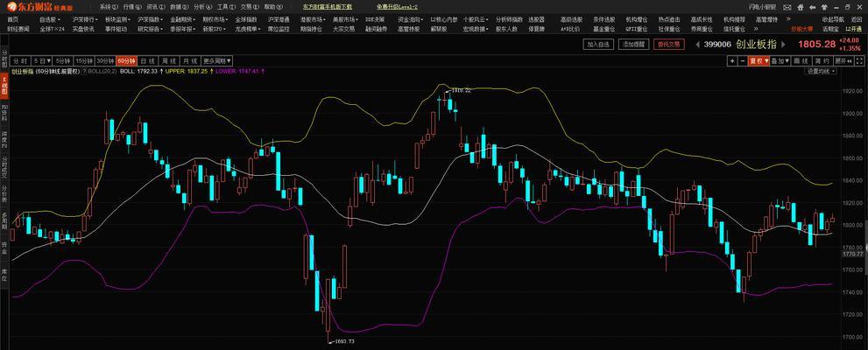Open the 更多周期 dropdown
Viewport: 868px width, 350px height.
click(x=217, y=61)
